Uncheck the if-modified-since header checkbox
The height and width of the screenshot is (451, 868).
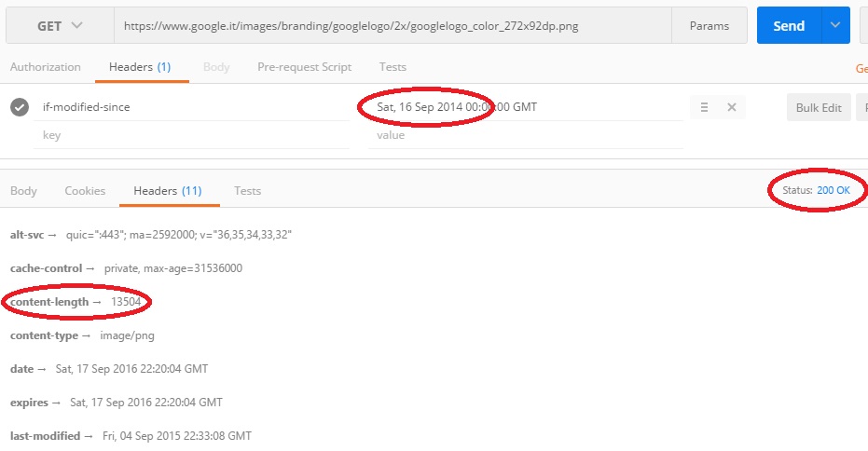[20, 107]
